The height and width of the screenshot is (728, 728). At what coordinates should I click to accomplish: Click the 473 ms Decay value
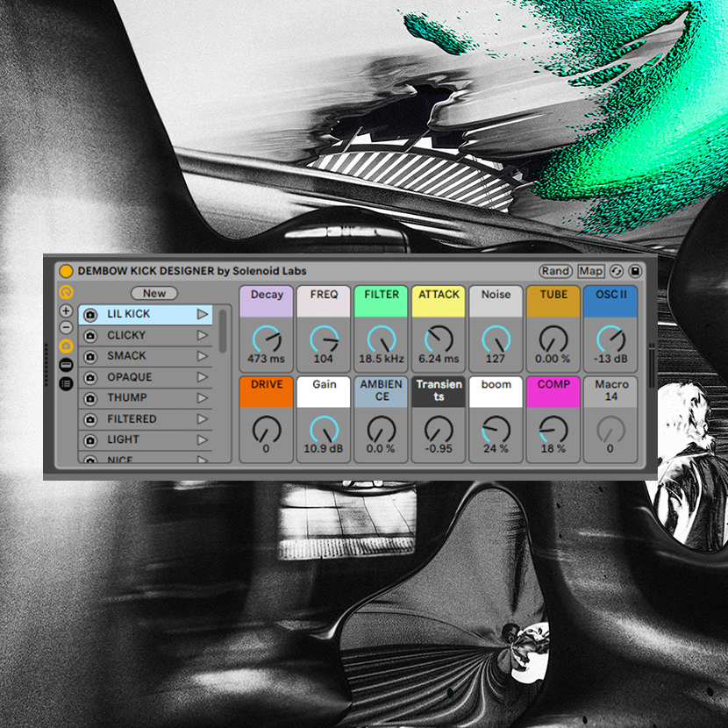(x=266, y=359)
